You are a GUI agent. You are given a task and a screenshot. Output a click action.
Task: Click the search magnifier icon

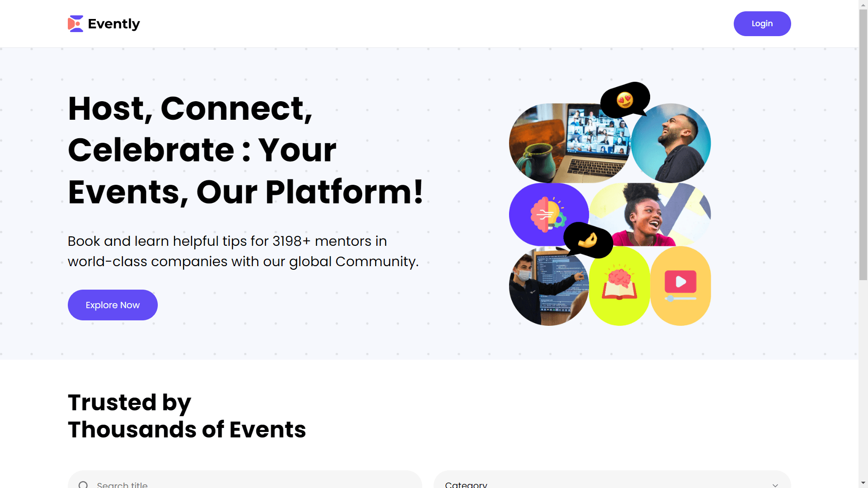[83, 484]
